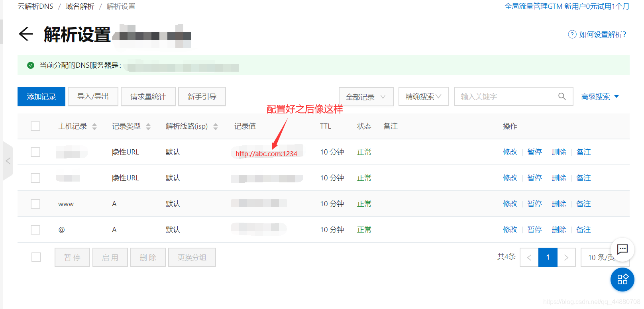Click 暂停 for the @ row
The width and height of the screenshot is (644, 309).
[534, 230]
